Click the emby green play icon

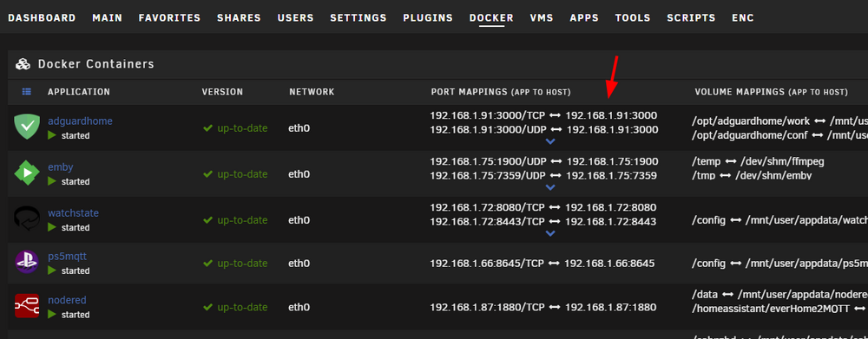click(x=27, y=173)
